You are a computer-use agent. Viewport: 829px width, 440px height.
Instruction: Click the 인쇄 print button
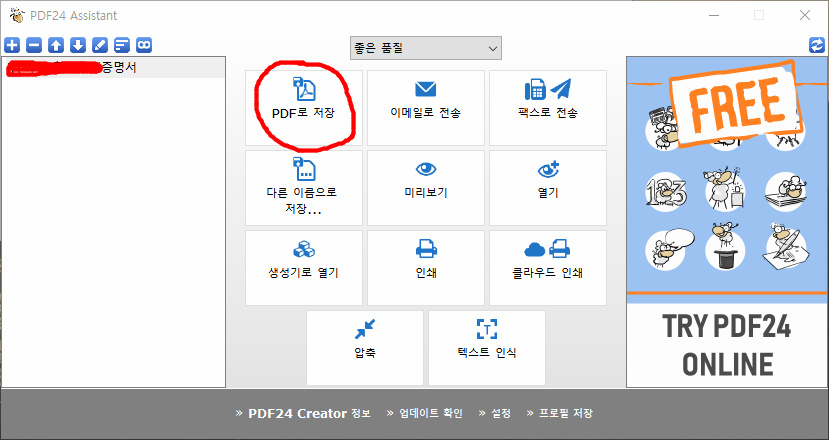[x=426, y=268]
